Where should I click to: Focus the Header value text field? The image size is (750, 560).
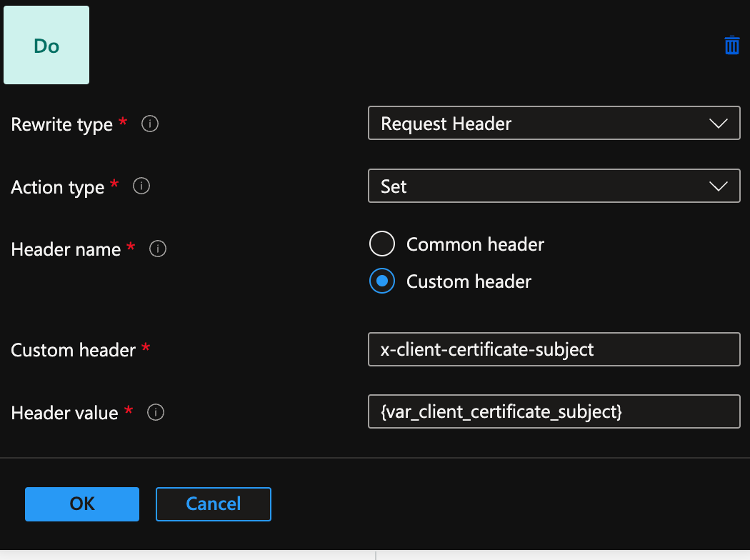click(x=554, y=412)
